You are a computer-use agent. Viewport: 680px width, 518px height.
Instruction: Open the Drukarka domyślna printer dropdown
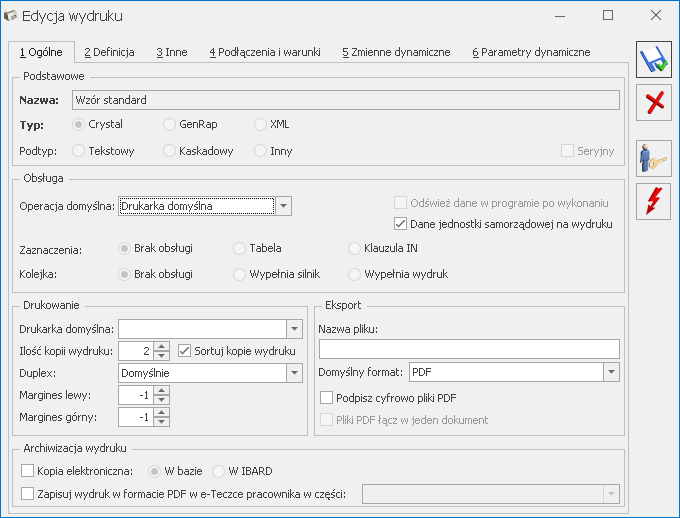click(294, 328)
